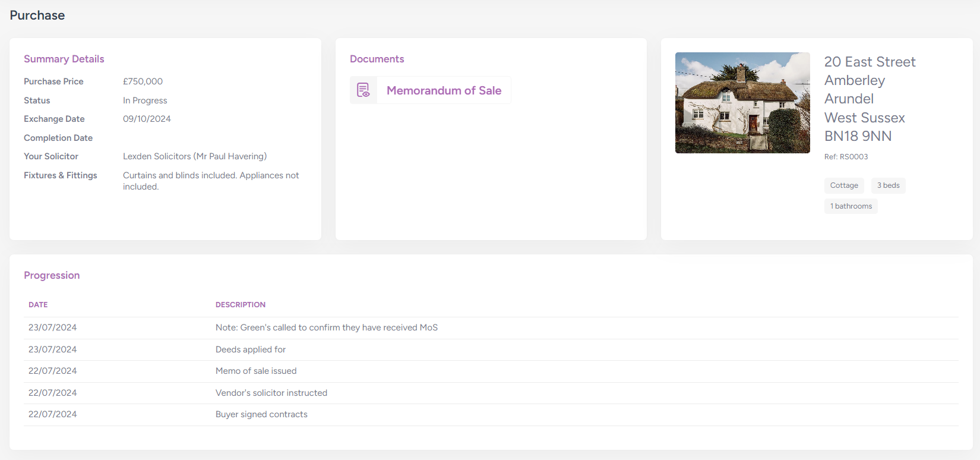Click the DESCRIPTION column header
Image resolution: width=980 pixels, height=460 pixels.
click(241, 305)
